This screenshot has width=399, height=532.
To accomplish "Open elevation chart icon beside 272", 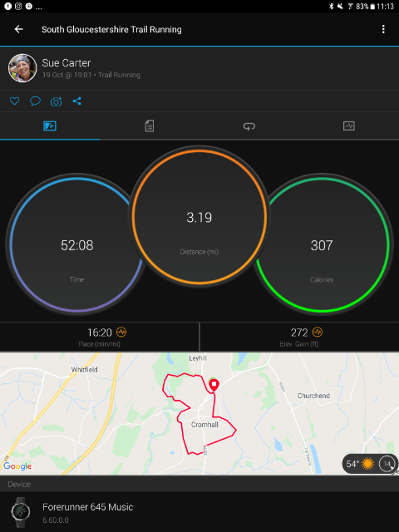I will (318, 332).
